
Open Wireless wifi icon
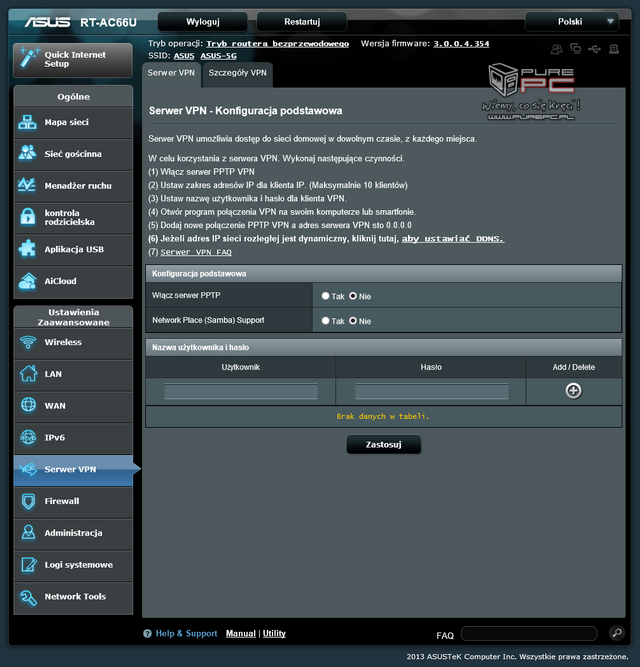pos(28,342)
